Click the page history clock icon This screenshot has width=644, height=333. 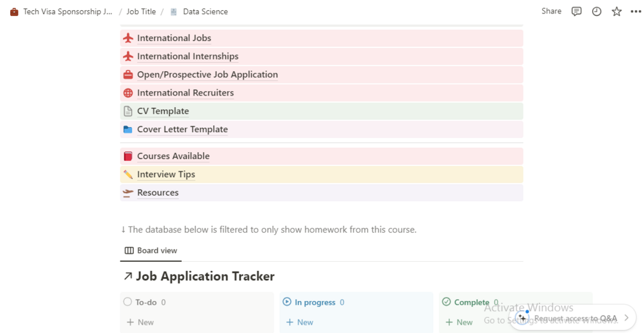point(597,12)
